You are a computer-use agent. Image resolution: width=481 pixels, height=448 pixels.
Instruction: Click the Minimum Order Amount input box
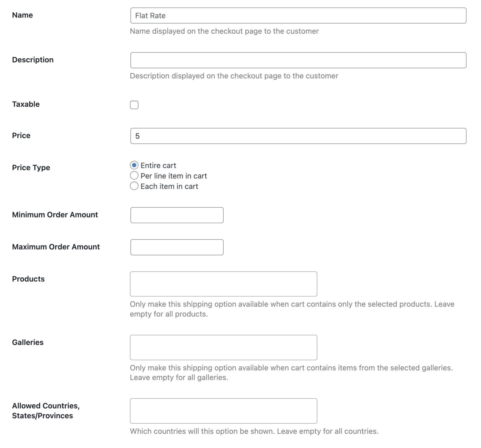tap(177, 215)
